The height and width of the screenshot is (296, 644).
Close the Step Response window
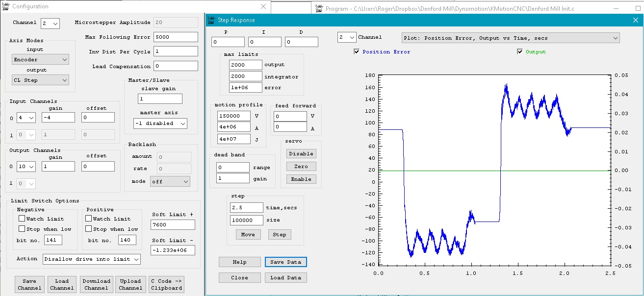[636, 20]
